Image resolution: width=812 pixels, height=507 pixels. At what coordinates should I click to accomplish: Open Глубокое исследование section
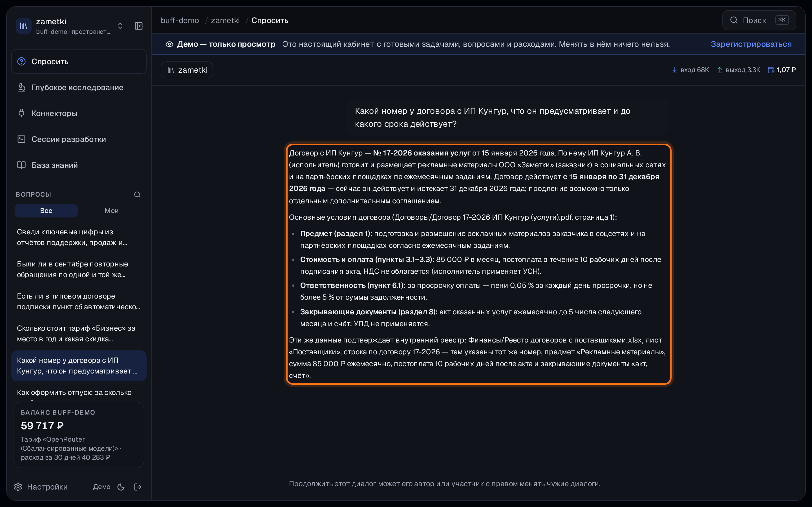tap(79, 88)
